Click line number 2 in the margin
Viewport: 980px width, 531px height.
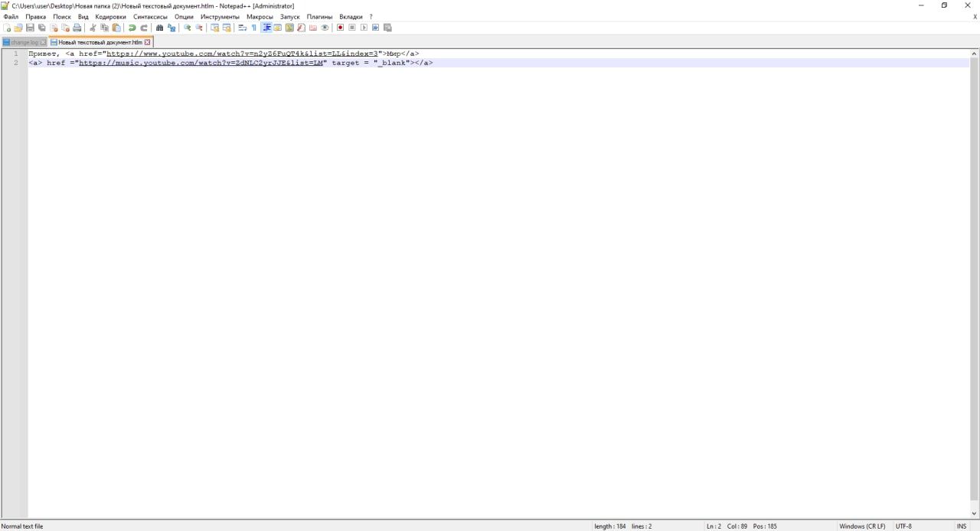(15, 63)
